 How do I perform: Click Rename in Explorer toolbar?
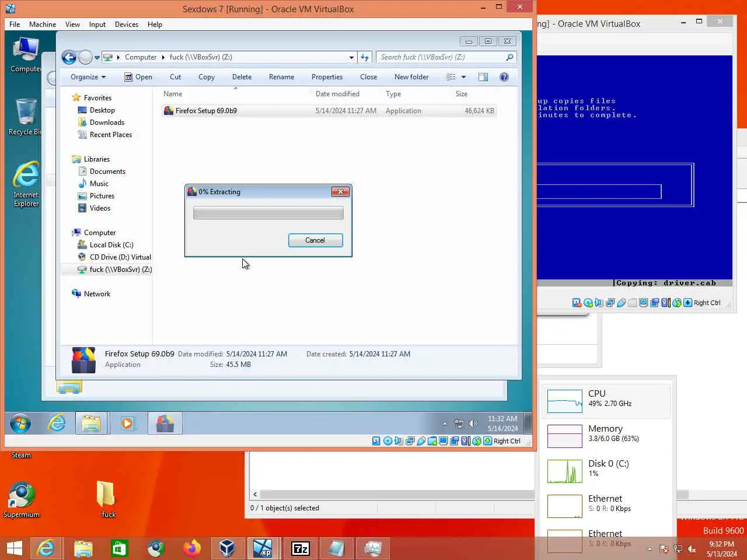click(281, 77)
